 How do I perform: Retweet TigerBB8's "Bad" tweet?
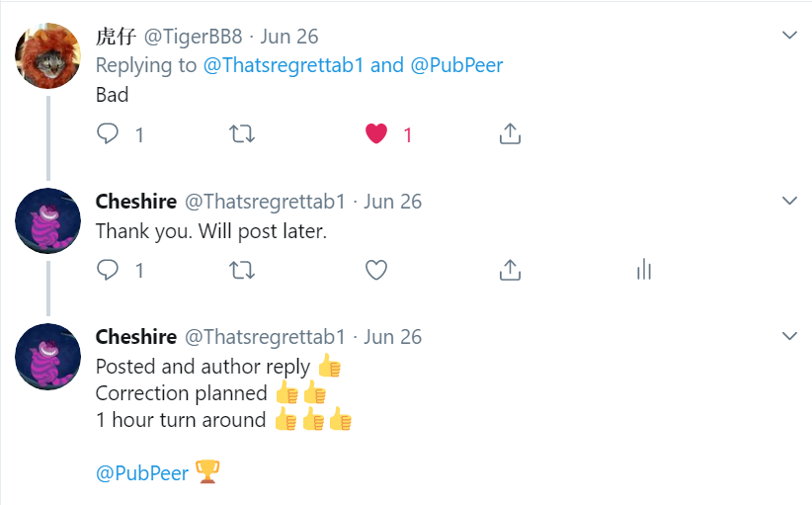pyautogui.click(x=241, y=133)
